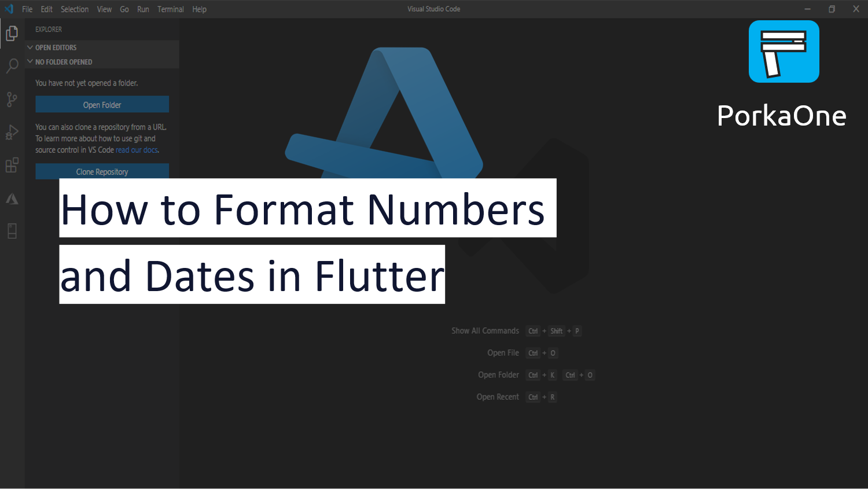Open the Source Control view icon
The height and width of the screenshot is (489, 868).
click(12, 100)
